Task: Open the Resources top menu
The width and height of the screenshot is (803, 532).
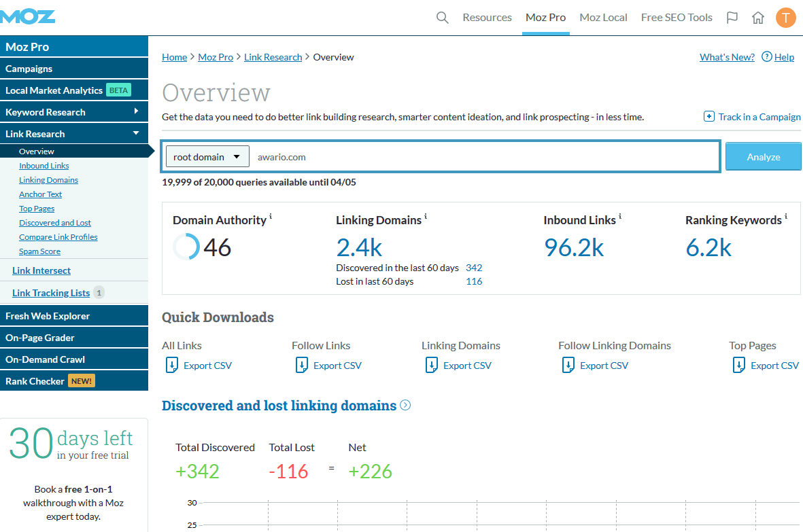Action: pos(487,18)
